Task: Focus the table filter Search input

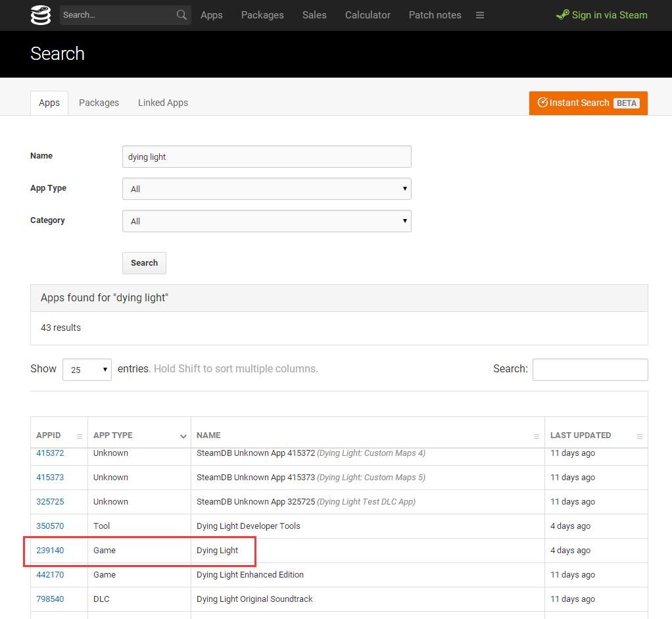Action: tap(590, 370)
